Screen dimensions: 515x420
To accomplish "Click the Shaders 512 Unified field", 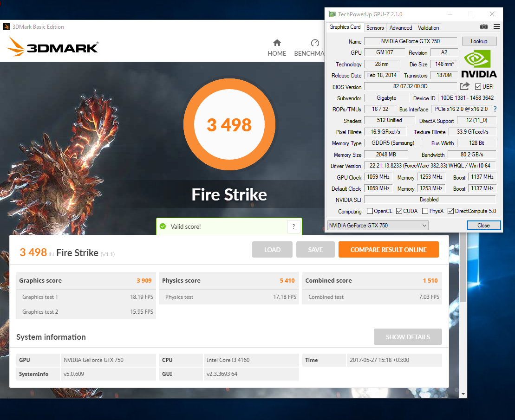I will [x=390, y=120].
